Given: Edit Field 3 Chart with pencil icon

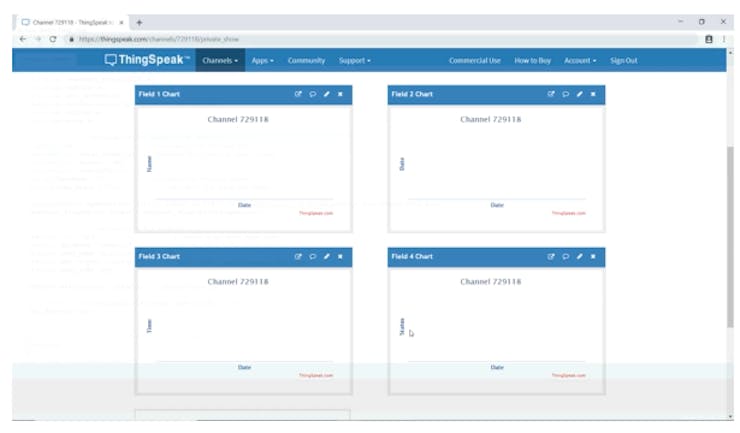Looking at the screenshot, I should (x=327, y=256).
